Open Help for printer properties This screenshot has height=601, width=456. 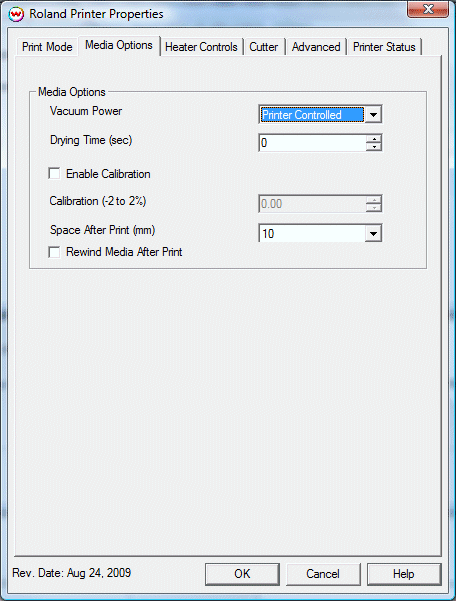tap(404, 574)
